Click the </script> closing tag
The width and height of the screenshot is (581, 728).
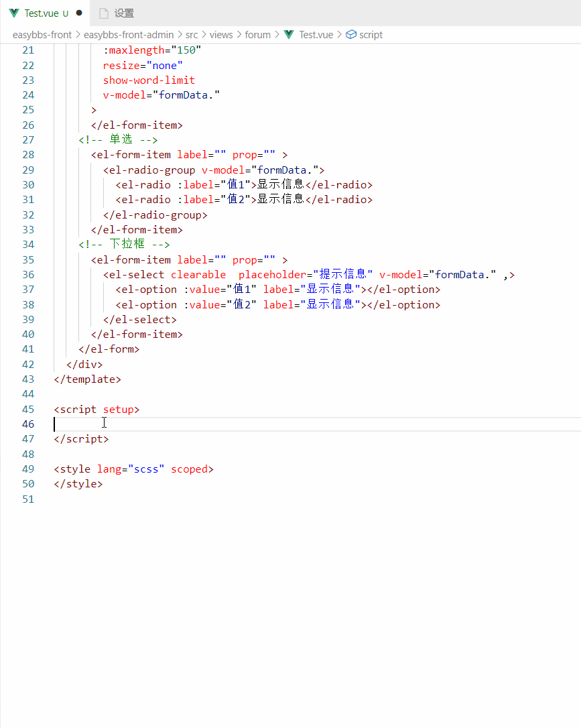coord(81,439)
